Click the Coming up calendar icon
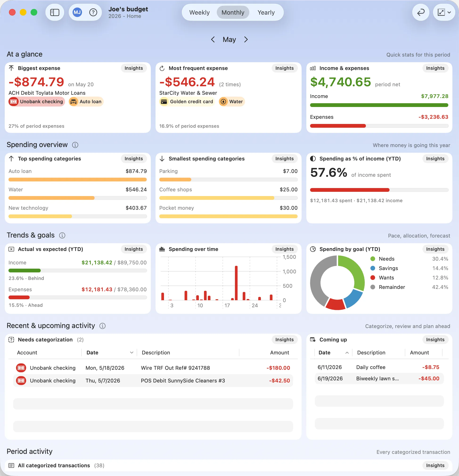This screenshot has width=459, height=476. (x=313, y=340)
